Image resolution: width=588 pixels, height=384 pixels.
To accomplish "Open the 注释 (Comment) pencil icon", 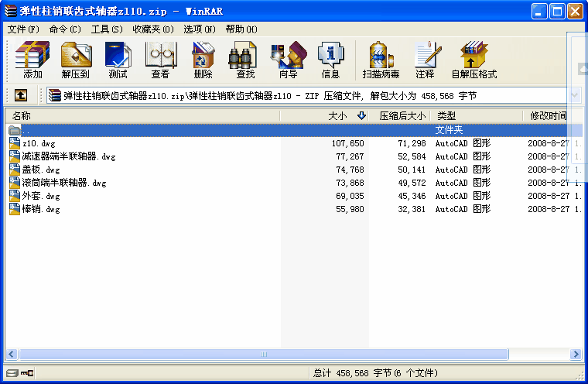I will (x=426, y=60).
